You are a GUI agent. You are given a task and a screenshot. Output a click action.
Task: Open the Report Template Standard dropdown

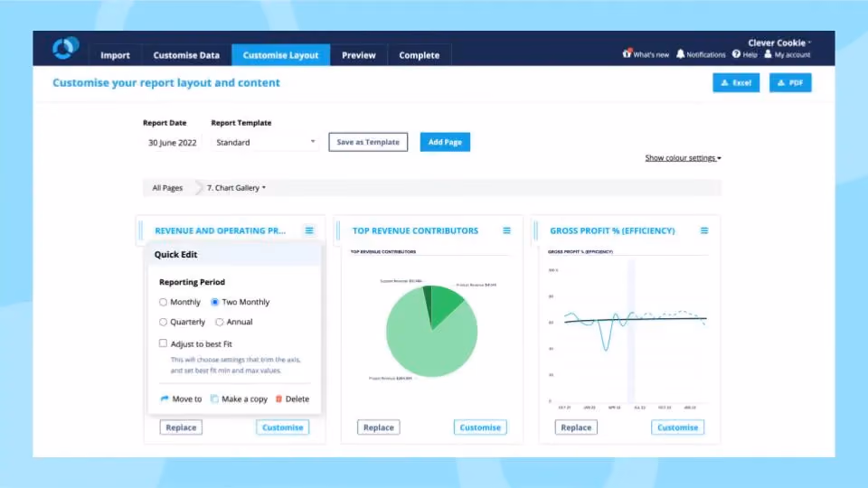tap(265, 142)
